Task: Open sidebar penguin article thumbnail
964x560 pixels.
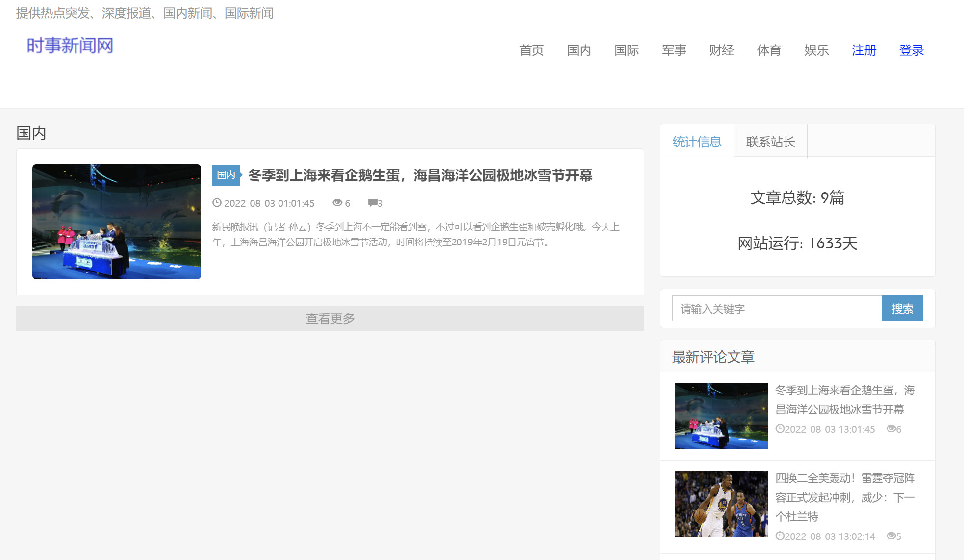Action: click(x=721, y=416)
